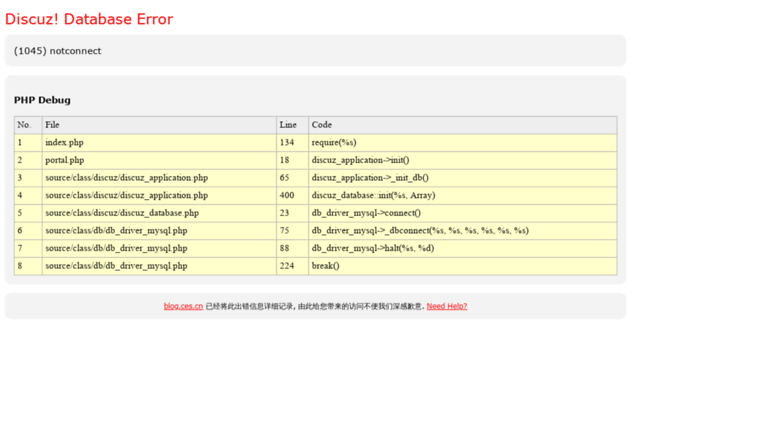Select discuz_application->_init_db() code cell
777x423 pixels.
coord(463,178)
